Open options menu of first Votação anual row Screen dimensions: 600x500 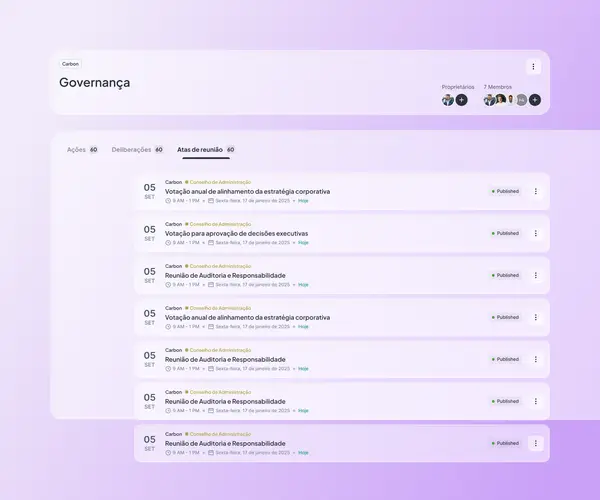pyautogui.click(x=536, y=191)
